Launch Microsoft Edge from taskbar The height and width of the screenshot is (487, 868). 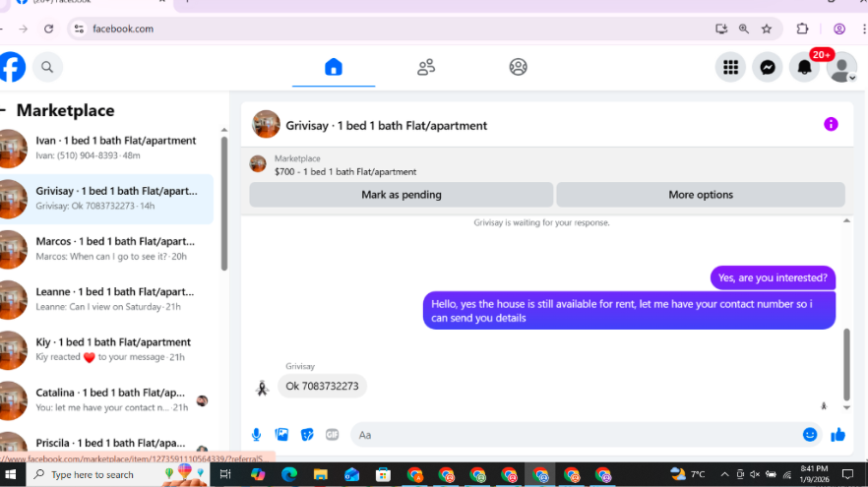(x=289, y=474)
